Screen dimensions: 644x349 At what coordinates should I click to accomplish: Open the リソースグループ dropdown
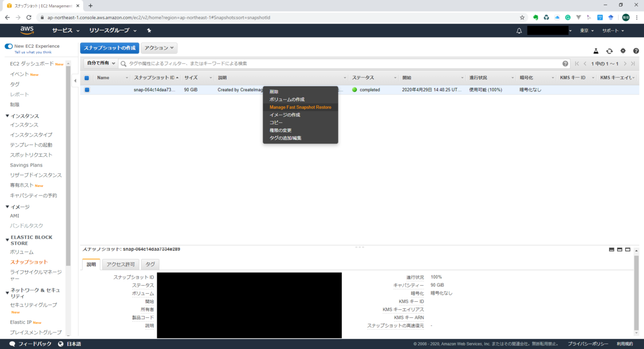(113, 31)
